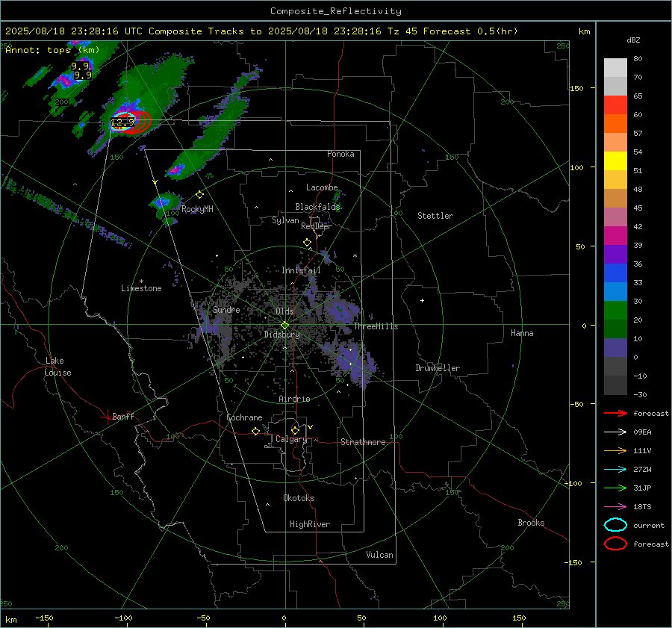
Task: Select the yellow diamond marker above RedDeer
Action: [x=307, y=243]
